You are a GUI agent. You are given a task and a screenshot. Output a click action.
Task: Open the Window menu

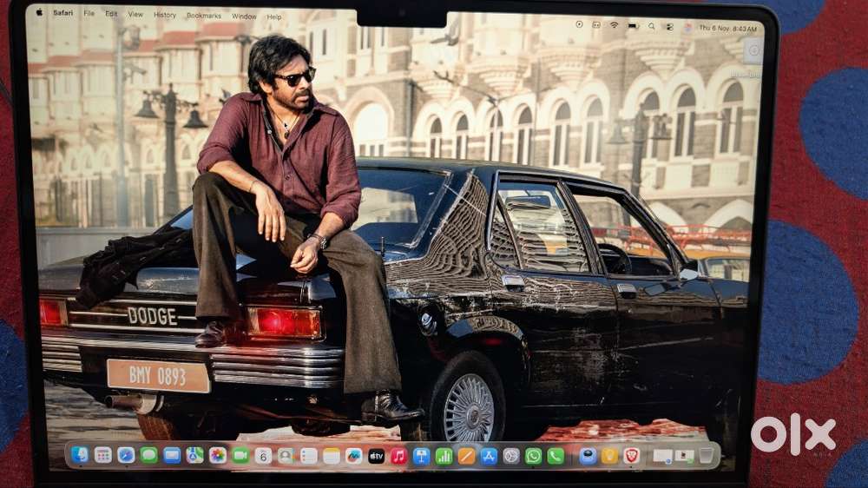pyautogui.click(x=244, y=16)
